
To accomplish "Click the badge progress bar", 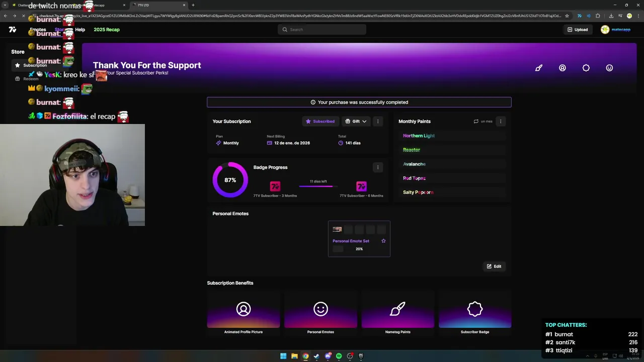I will click(x=318, y=186).
